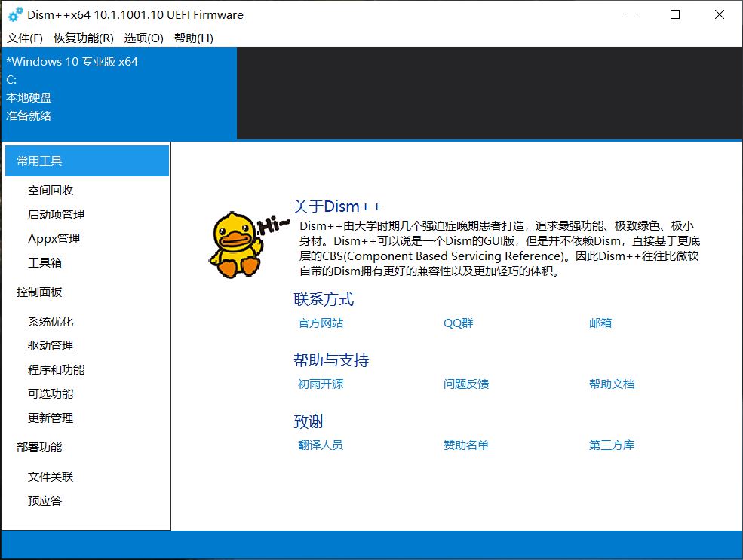Open the 邮箱 contact link

tap(600, 323)
